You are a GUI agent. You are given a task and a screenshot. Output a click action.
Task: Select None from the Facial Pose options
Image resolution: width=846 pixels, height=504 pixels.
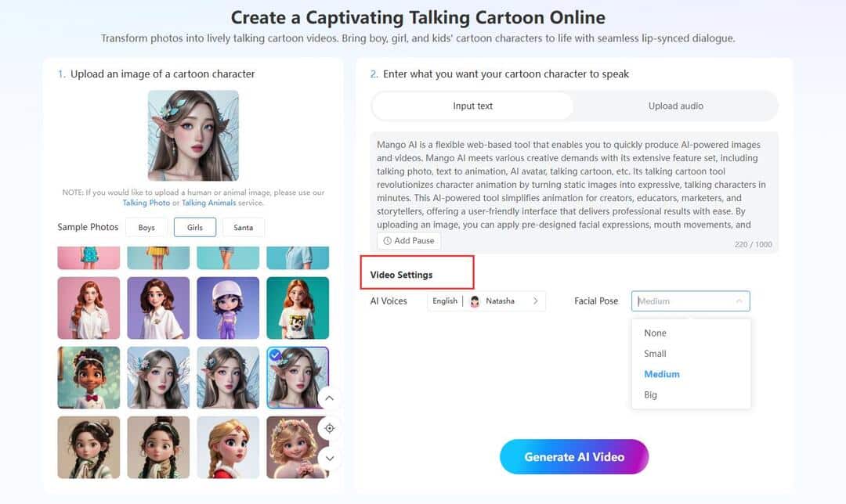click(x=655, y=333)
